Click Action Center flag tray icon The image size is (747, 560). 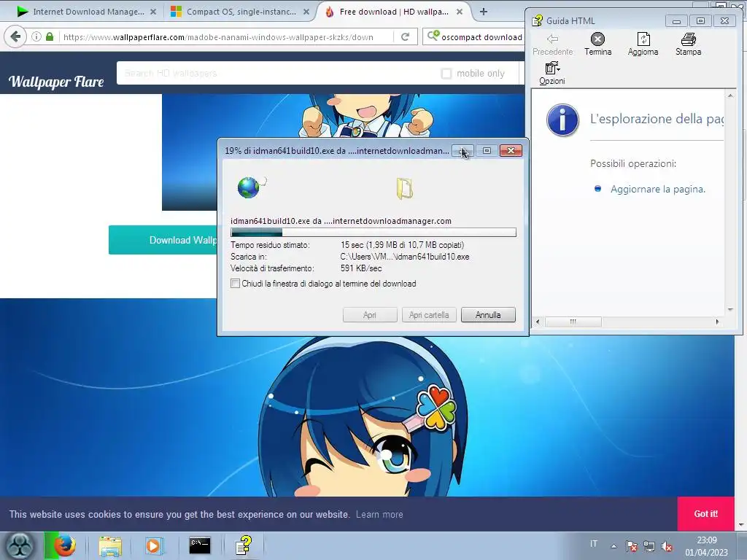[632, 546]
